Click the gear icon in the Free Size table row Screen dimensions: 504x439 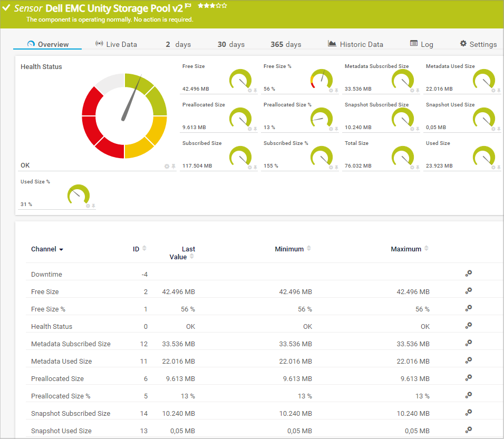click(x=468, y=291)
